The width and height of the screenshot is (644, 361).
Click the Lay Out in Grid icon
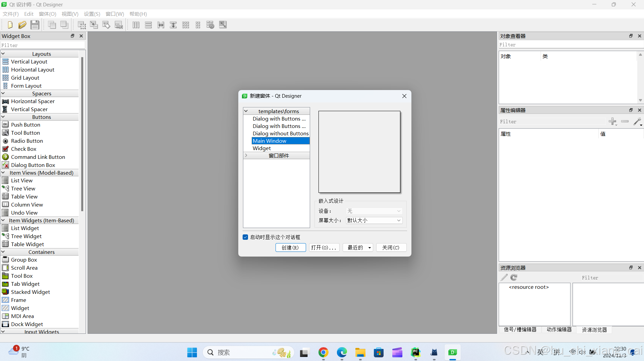(186, 25)
